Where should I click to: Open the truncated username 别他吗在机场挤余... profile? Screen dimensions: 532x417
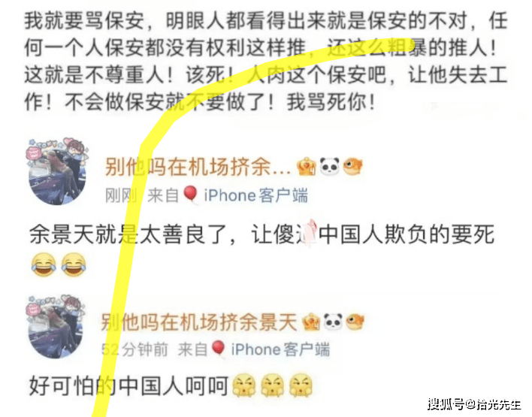(x=198, y=167)
